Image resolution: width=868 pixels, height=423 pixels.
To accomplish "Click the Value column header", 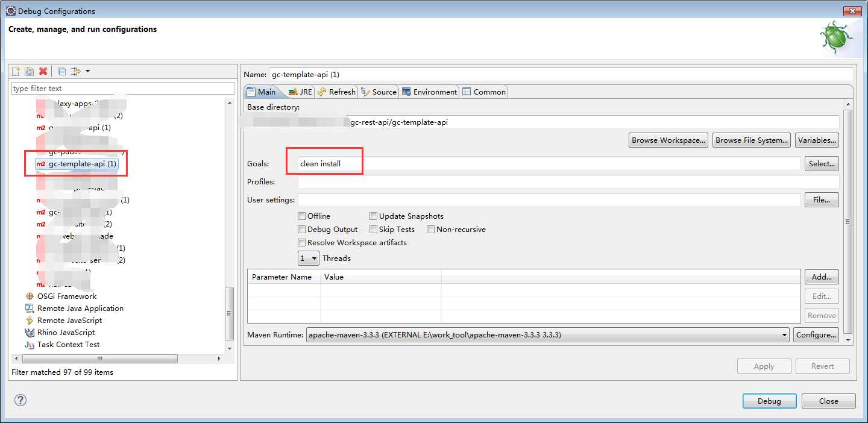I will click(x=380, y=277).
